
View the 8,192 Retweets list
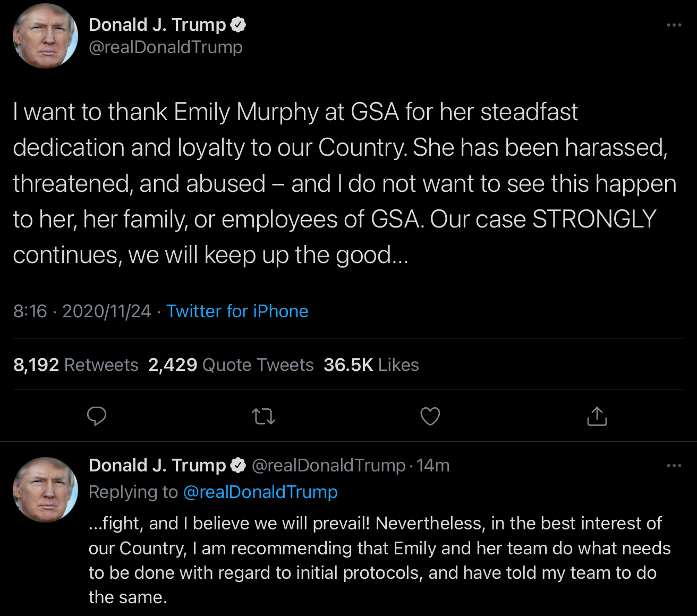(75, 365)
